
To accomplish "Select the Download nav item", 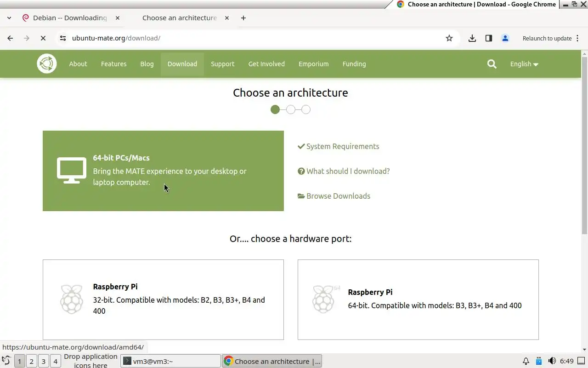I will click(x=182, y=64).
